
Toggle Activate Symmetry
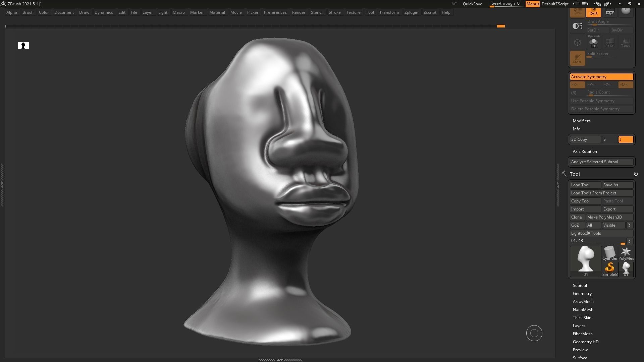(601, 77)
